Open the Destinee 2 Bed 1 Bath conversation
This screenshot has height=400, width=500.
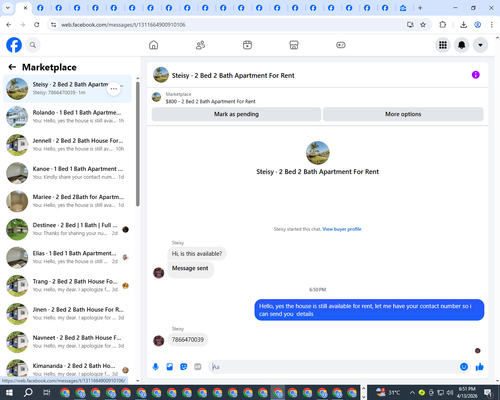point(67,229)
